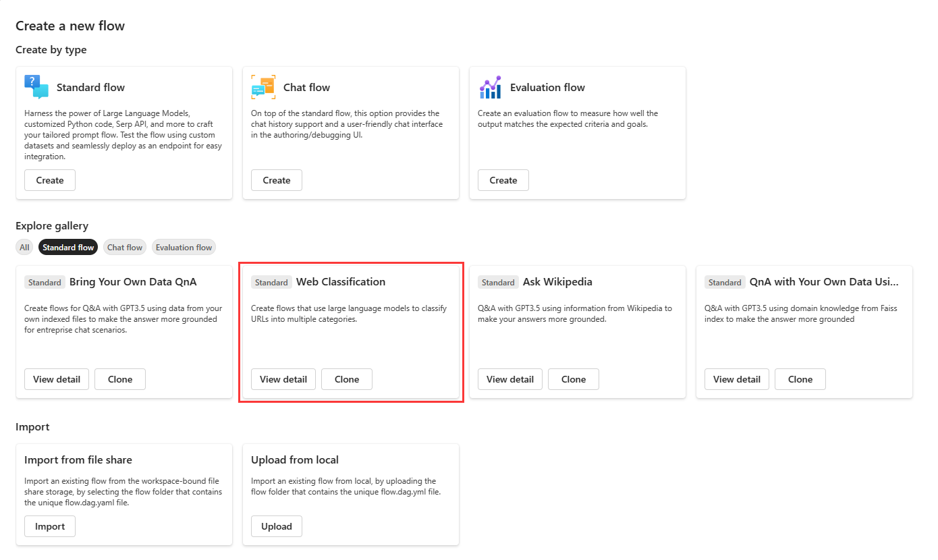
Task: Show All flows in gallery filter
Action: 24,248
